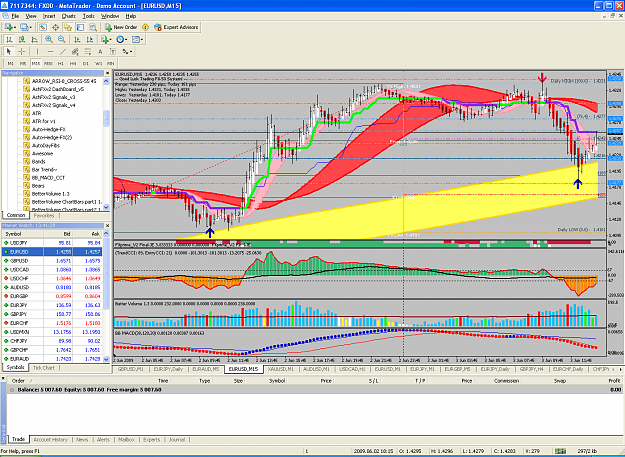
Task: Switch chart to candlesticks type
Action: [22, 39]
